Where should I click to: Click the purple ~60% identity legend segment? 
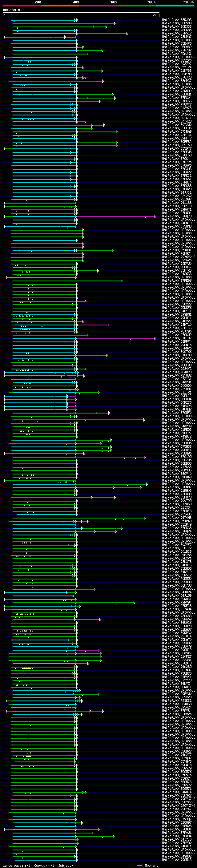[x=99, y=6]
